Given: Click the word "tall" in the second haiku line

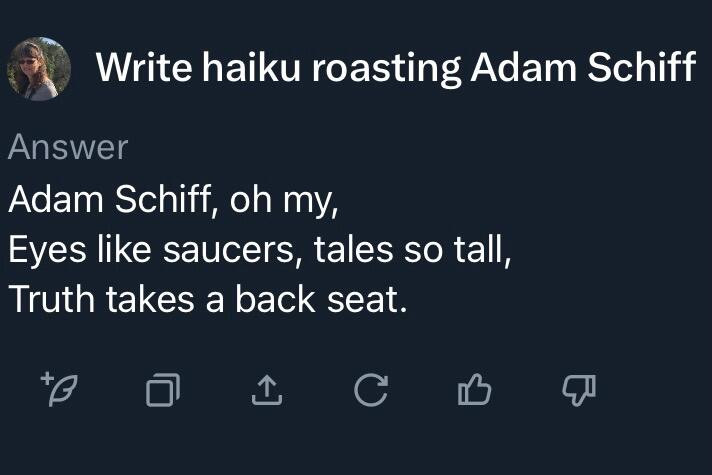Looking at the screenshot, I should (487, 249).
